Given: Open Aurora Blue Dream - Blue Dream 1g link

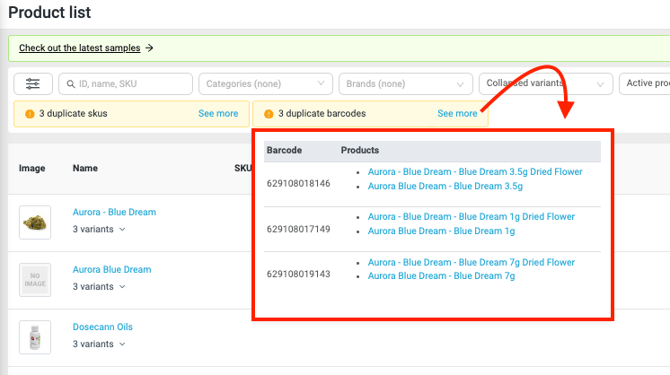Looking at the screenshot, I should click(441, 231).
